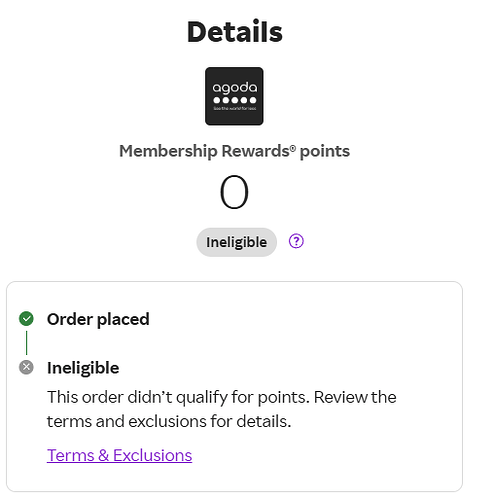The width and height of the screenshot is (493, 500).
Task: Click the agoda logo tile
Action: [234, 96]
